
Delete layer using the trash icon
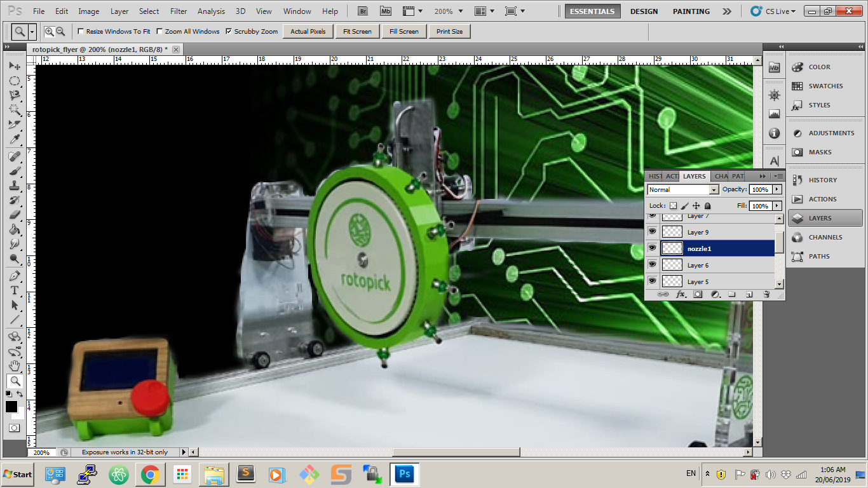point(766,294)
